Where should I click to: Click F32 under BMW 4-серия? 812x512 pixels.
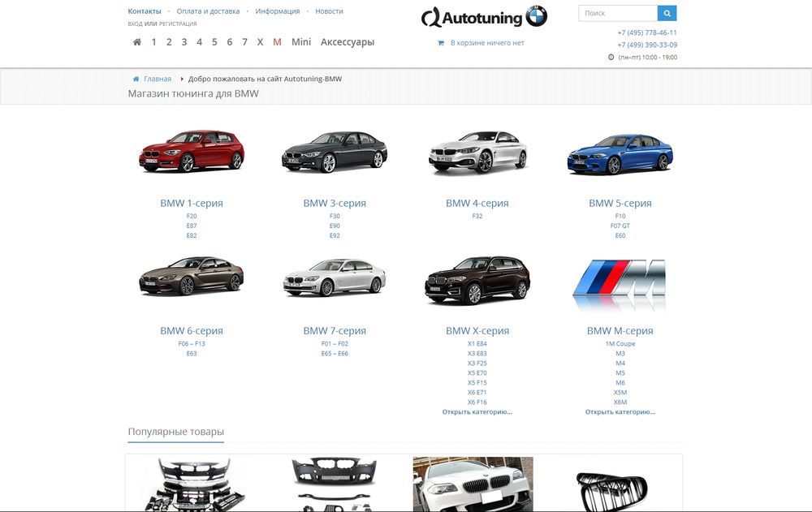tap(477, 216)
